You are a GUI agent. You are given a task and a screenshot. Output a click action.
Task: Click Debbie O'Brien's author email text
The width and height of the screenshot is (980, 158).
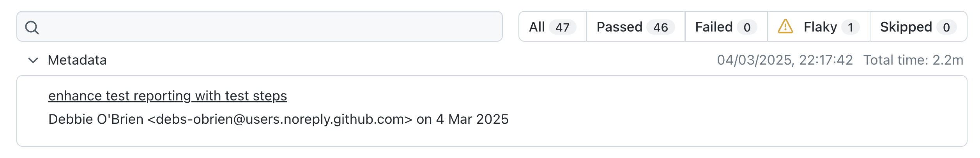coord(279,119)
